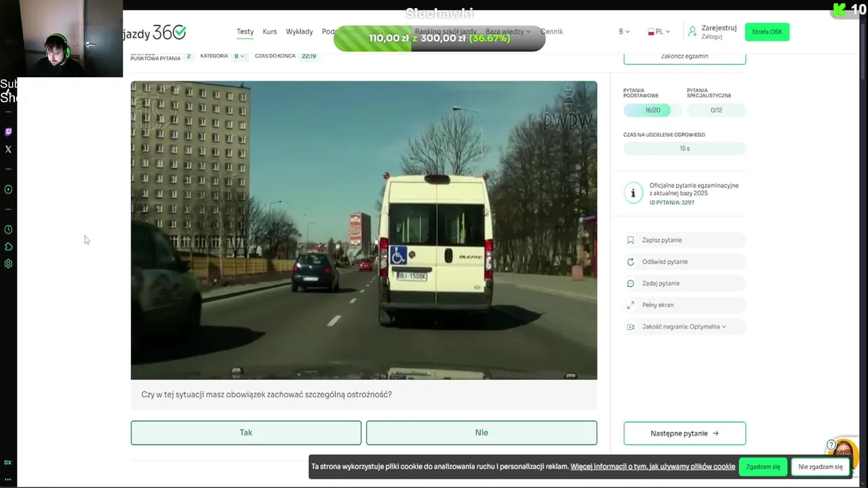The image size is (868, 488).
Task: Click the Polish flag icon
Action: [x=651, y=32]
